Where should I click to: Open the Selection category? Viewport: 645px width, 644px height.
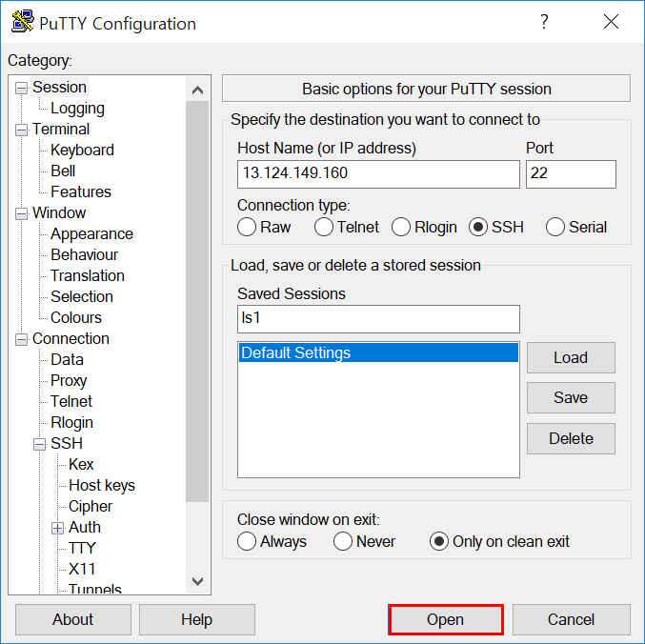(81, 297)
